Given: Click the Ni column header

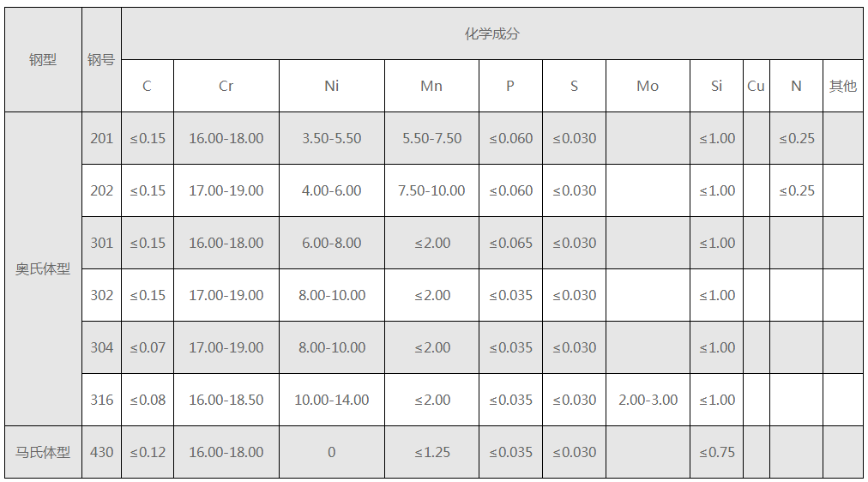Looking at the screenshot, I should [x=331, y=86].
